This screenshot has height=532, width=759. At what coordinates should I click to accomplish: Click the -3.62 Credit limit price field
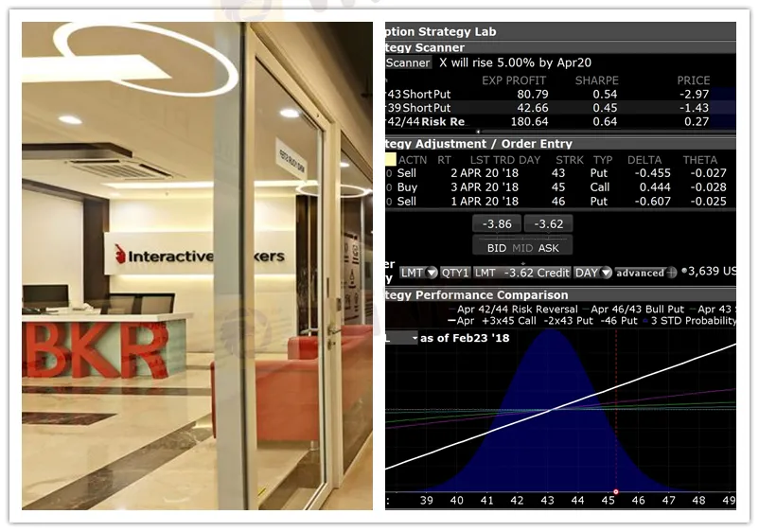(x=524, y=273)
